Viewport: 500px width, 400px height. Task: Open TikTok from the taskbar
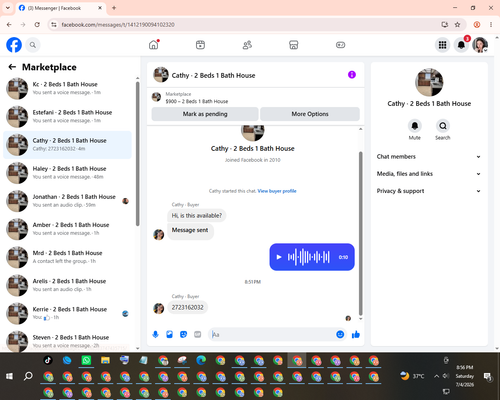click(x=48, y=360)
